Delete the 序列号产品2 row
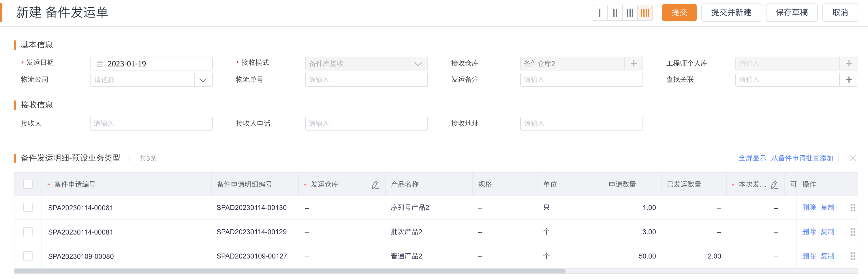The width and height of the screenshot is (868, 279). click(809, 207)
